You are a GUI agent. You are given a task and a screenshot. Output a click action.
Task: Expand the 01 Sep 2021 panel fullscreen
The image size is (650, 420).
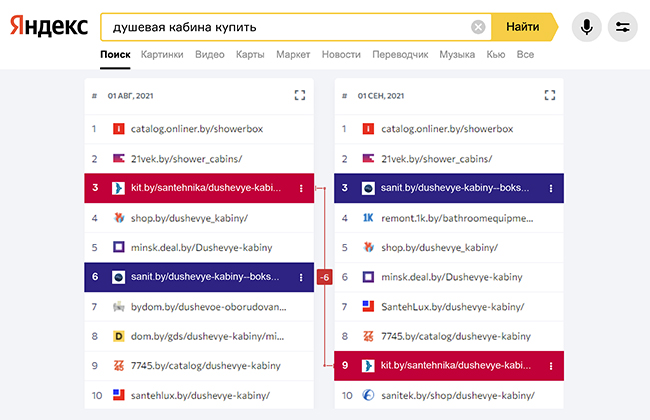[x=549, y=96]
